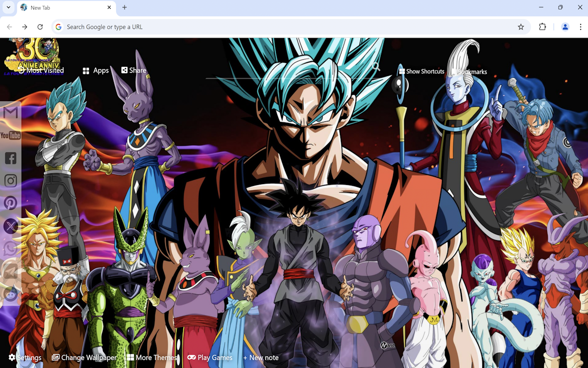
Task: Open Reddit from the sidebar
Action: (x=10, y=294)
